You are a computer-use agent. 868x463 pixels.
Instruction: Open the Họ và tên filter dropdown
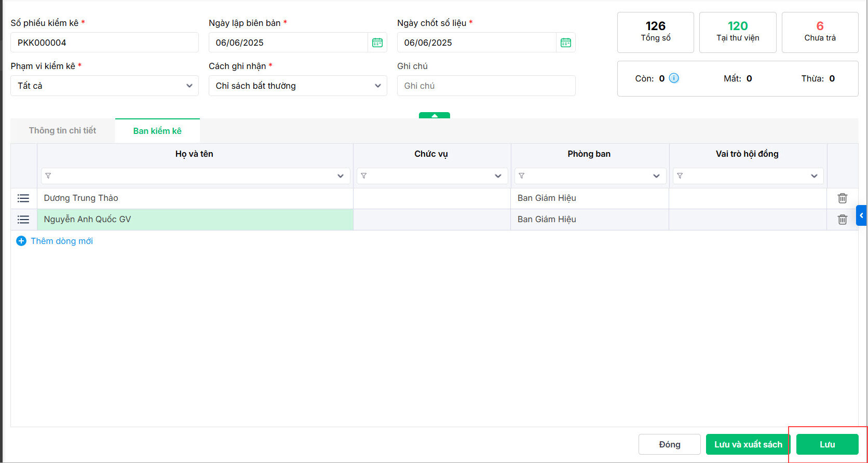point(340,176)
